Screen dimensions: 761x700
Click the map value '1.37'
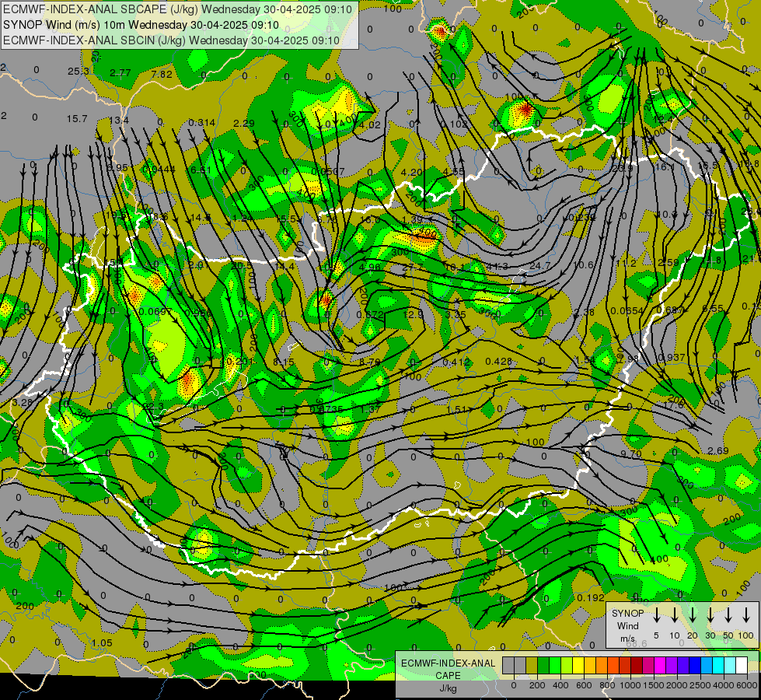[371, 410]
